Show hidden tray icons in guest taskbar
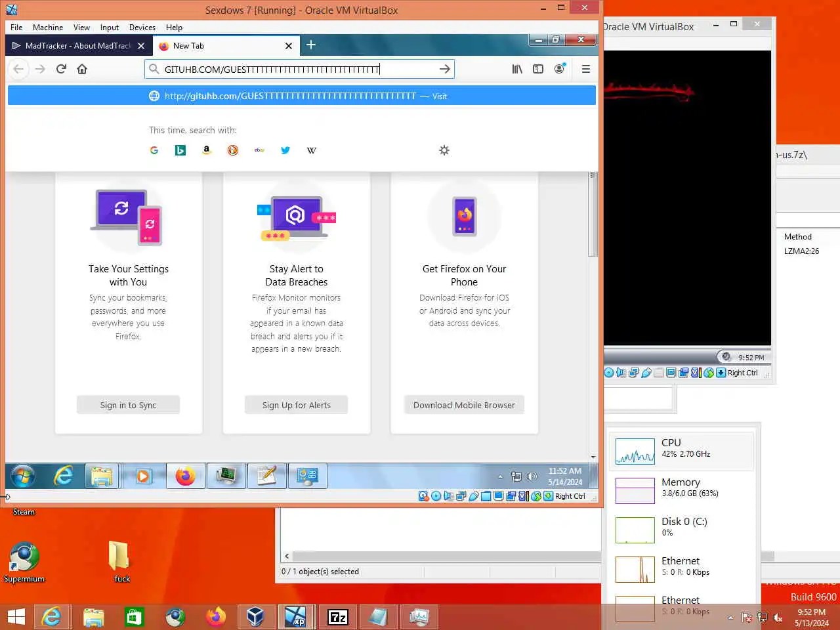 500,477
